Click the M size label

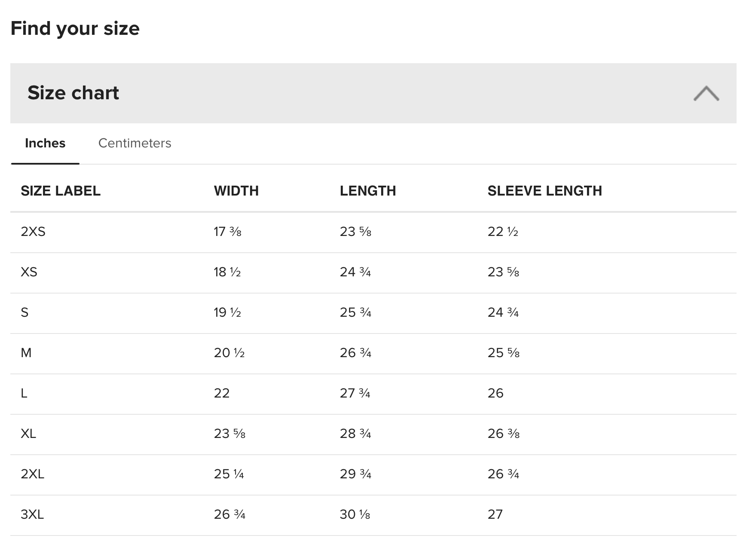click(26, 353)
